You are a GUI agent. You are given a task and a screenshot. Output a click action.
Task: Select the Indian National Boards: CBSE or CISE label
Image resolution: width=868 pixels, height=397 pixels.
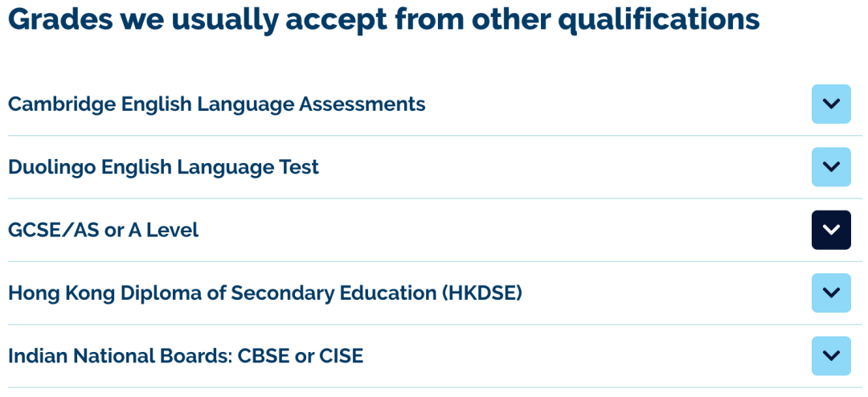click(186, 356)
